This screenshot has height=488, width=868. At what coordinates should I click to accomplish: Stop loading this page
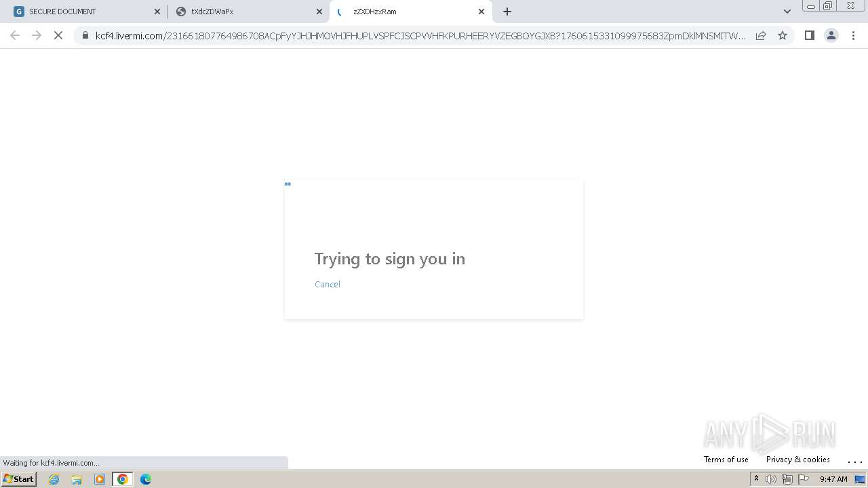58,35
